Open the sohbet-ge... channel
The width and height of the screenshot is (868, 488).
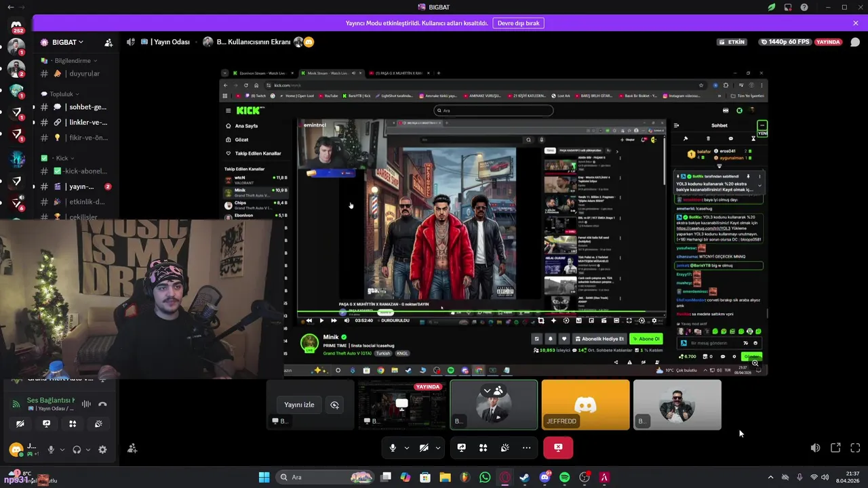(75, 107)
